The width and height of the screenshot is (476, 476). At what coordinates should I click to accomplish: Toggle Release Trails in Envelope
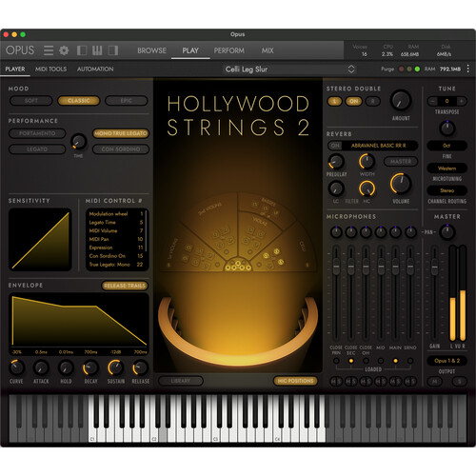tap(125, 286)
